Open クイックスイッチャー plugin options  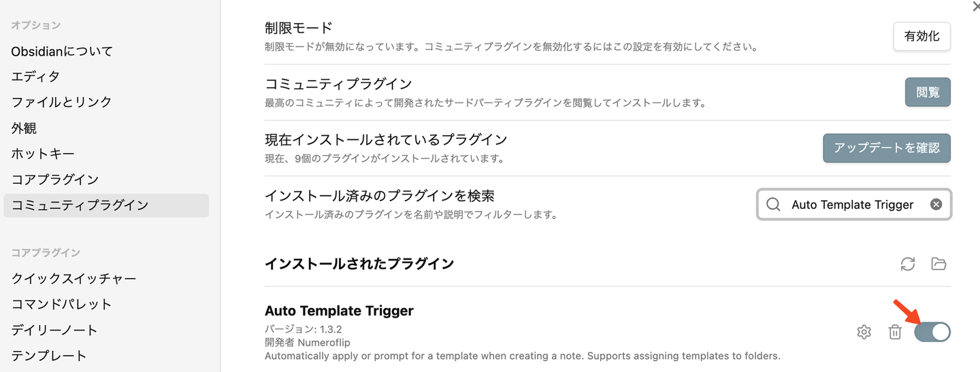pyautogui.click(x=73, y=278)
